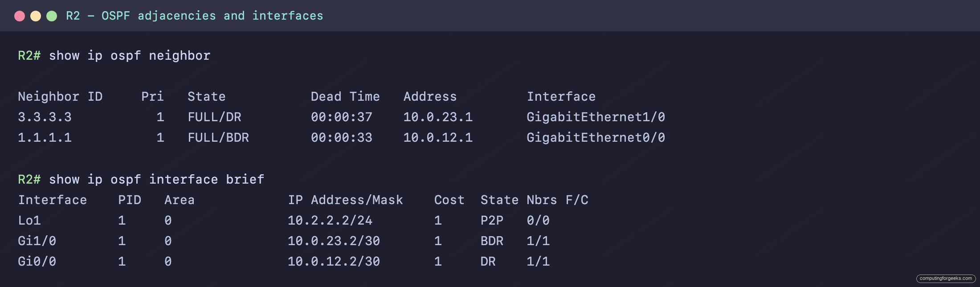
Task: Click the green maximize window dot
Action: pyautogui.click(x=52, y=16)
